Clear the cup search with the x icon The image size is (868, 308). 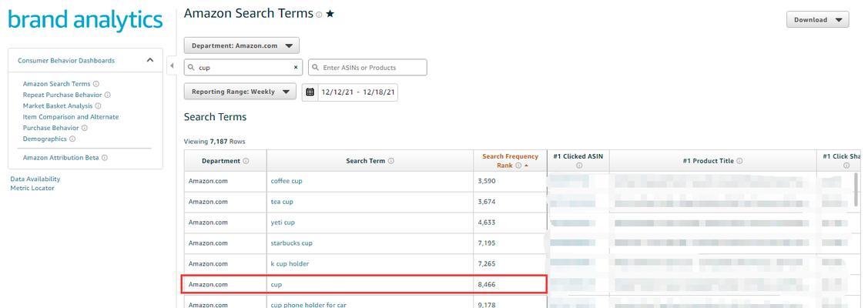(x=296, y=68)
